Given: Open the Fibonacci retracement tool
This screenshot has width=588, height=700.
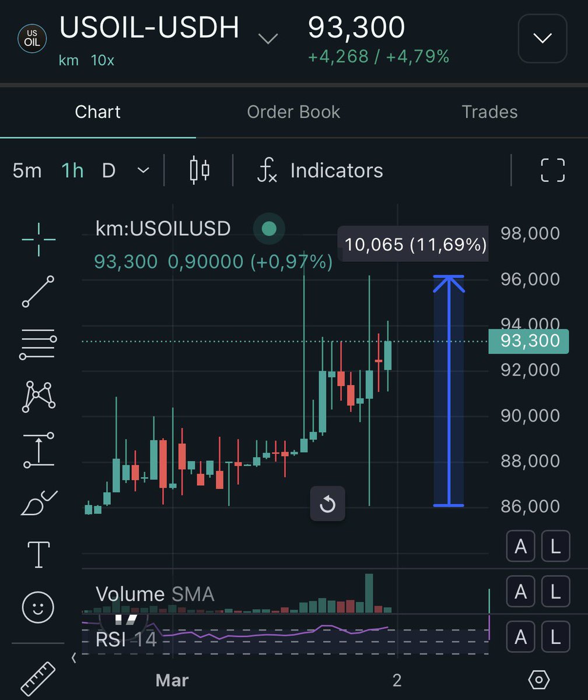Looking at the screenshot, I should (38, 344).
